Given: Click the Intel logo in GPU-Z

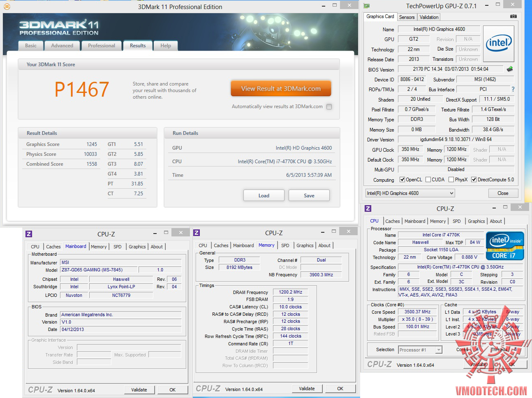Looking at the screenshot, I should click(x=499, y=44).
